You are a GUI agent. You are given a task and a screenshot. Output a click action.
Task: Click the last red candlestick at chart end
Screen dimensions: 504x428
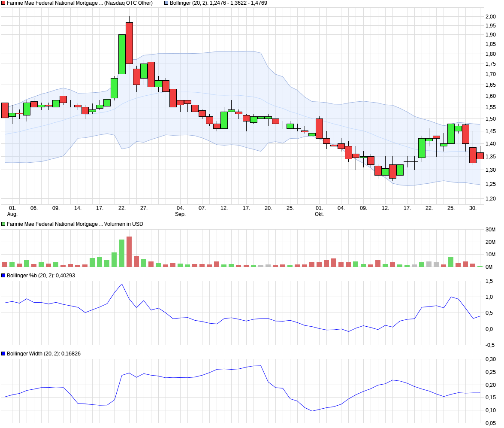[480, 156]
